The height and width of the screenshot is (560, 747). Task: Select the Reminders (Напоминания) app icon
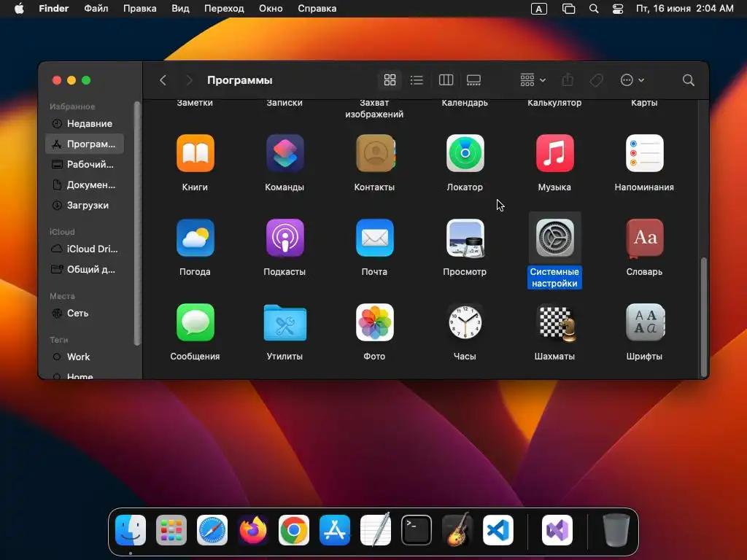click(x=644, y=153)
